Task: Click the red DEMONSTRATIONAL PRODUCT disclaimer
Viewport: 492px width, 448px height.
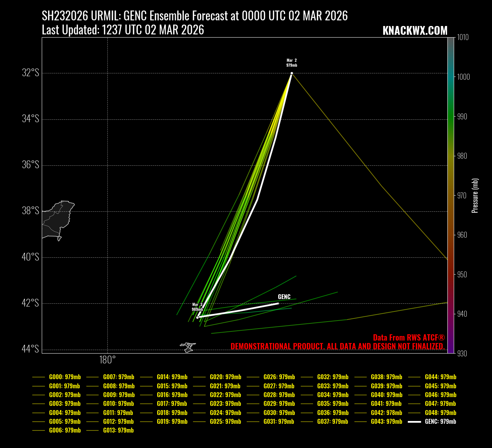Action: [x=338, y=347]
